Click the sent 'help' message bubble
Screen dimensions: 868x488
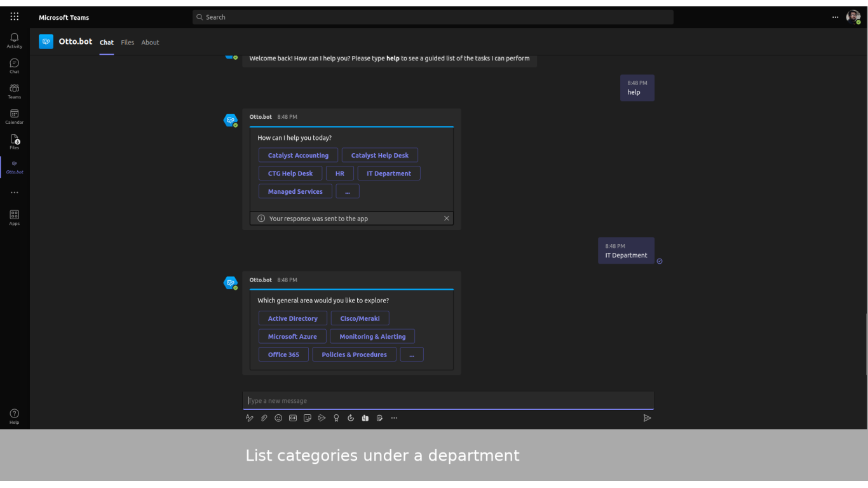pos(637,88)
